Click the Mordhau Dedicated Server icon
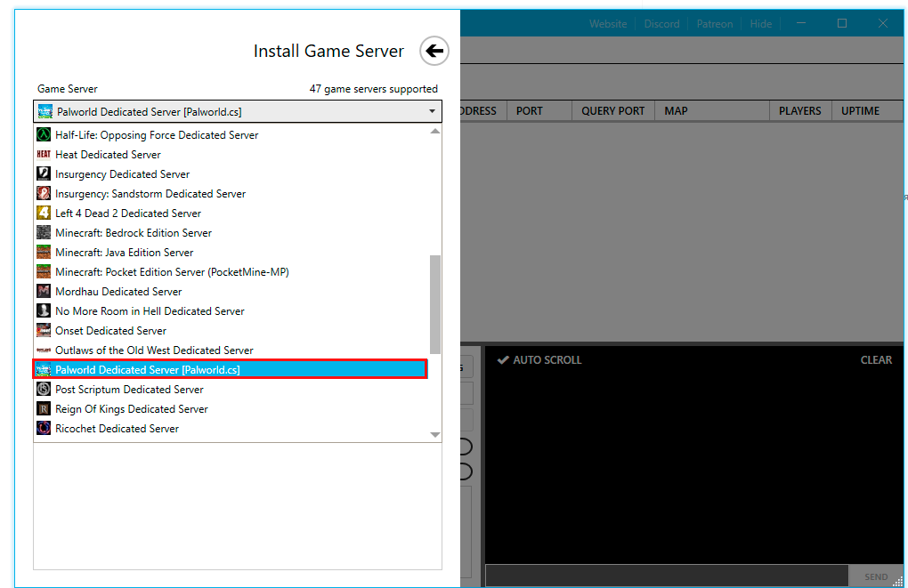The height and width of the screenshot is (588, 908). (x=44, y=291)
